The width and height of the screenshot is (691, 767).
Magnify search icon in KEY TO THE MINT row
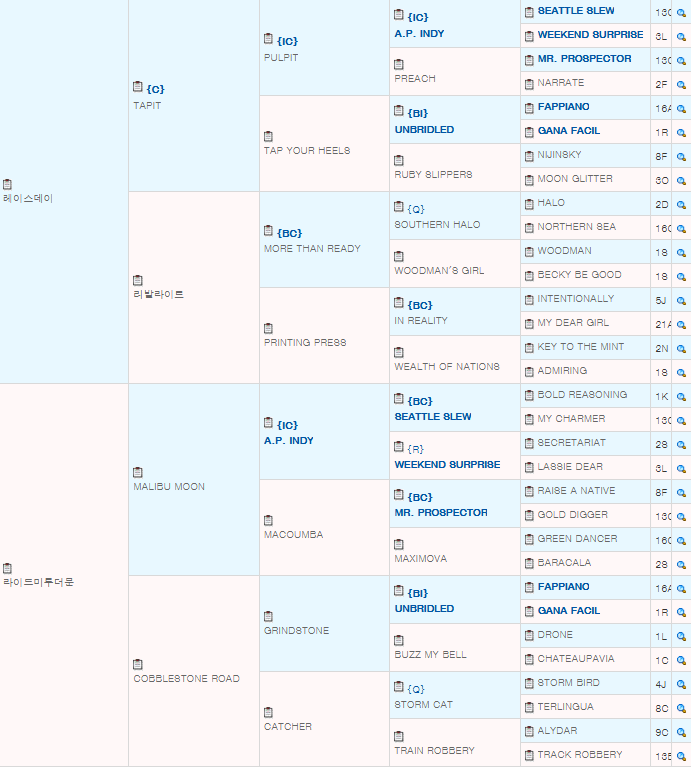click(681, 348)
